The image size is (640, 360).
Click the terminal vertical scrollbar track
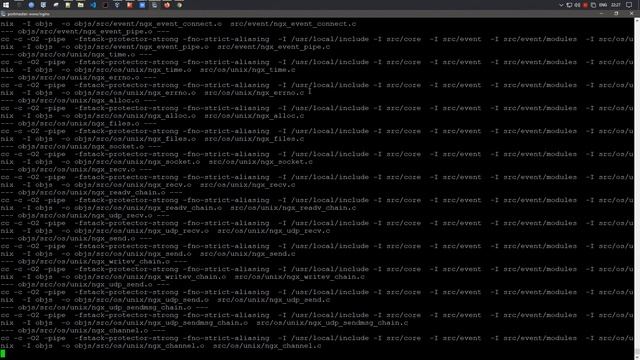tap(637, 188)
